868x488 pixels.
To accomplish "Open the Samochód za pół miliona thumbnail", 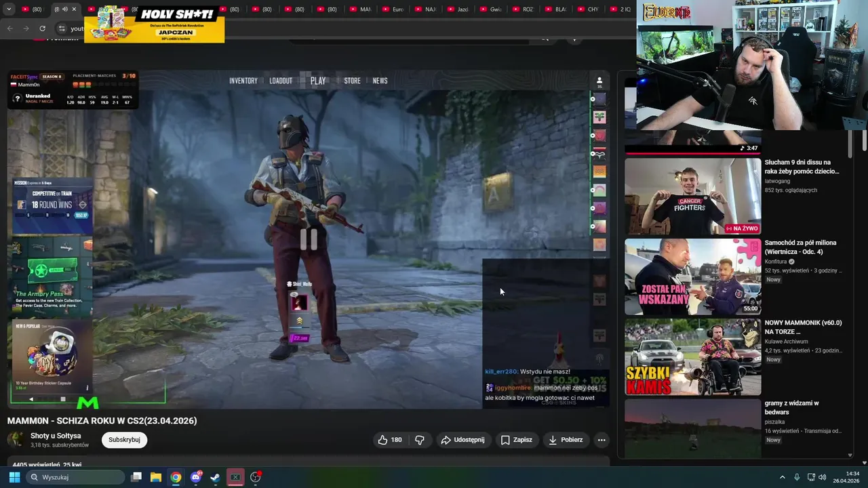I will tap(692, 277).
